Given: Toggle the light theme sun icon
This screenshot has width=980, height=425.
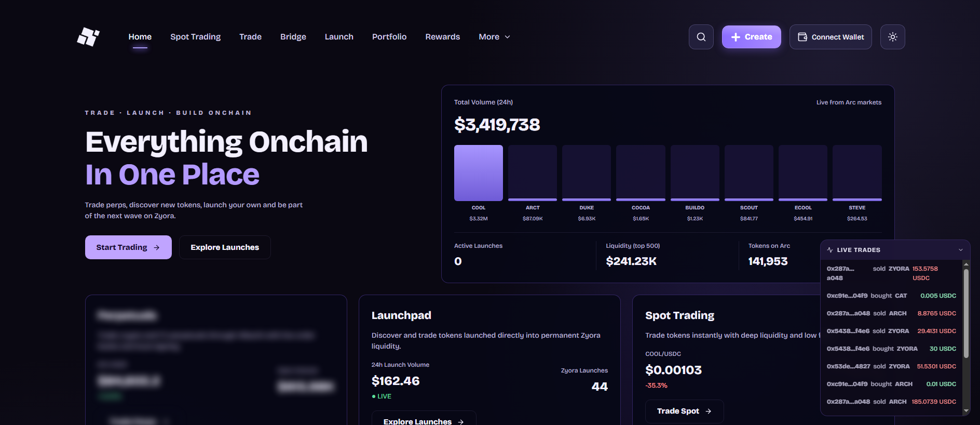Looking at the screenshot, I should pyautogui.click(x=893, y=37).
